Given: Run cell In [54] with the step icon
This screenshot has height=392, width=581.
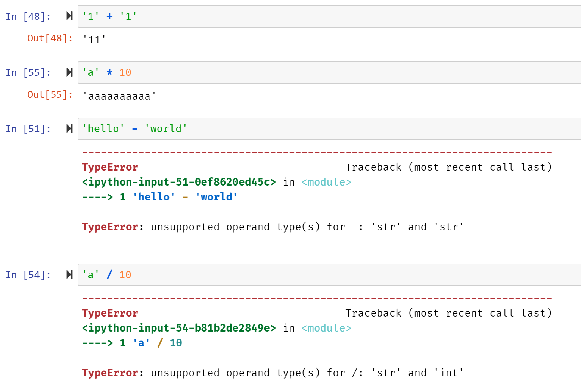Looking at the screenshot, I should coord(69,274).
